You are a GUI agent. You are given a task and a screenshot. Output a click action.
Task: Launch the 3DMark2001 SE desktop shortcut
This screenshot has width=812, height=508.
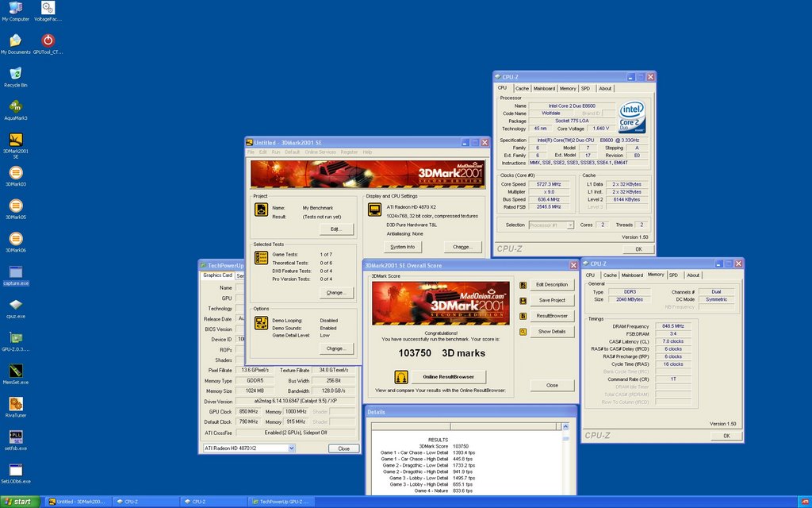[16, 145]
